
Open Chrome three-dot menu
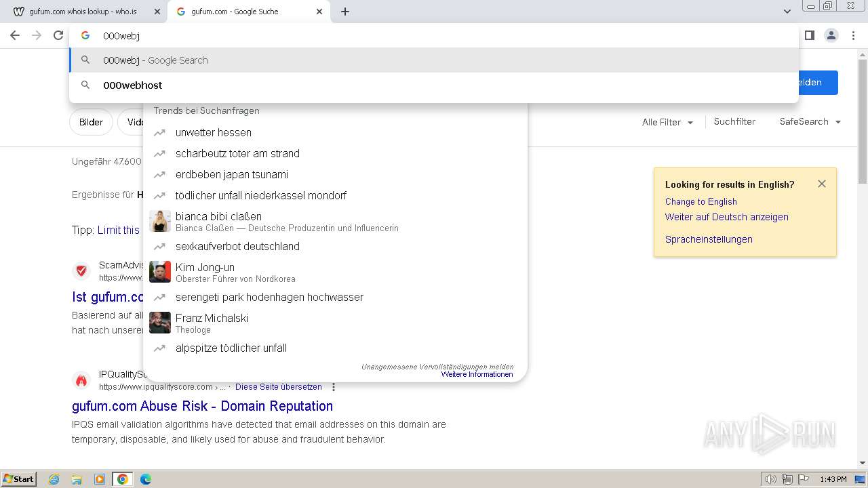[853, 35]
